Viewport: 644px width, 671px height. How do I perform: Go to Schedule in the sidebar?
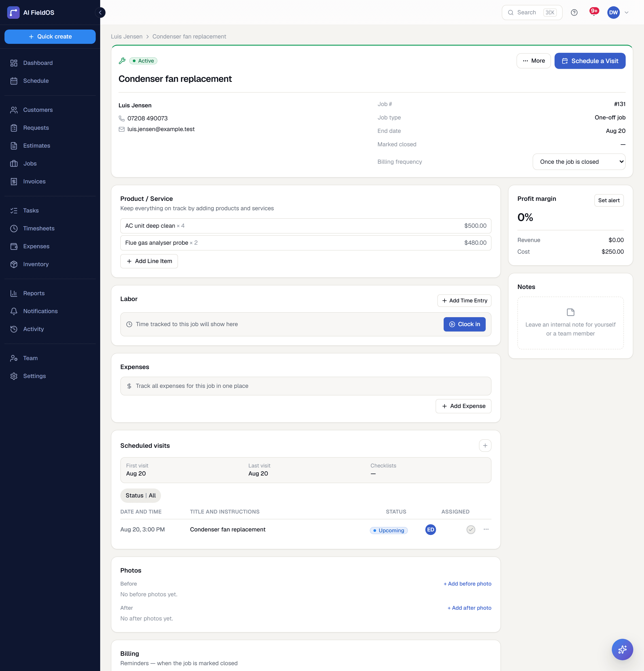[50, 81]
